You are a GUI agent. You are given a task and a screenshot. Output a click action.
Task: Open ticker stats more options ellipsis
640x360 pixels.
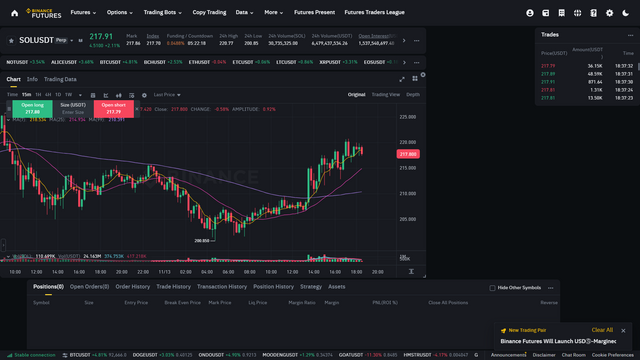pyautogui.click(x=416, y=40)
